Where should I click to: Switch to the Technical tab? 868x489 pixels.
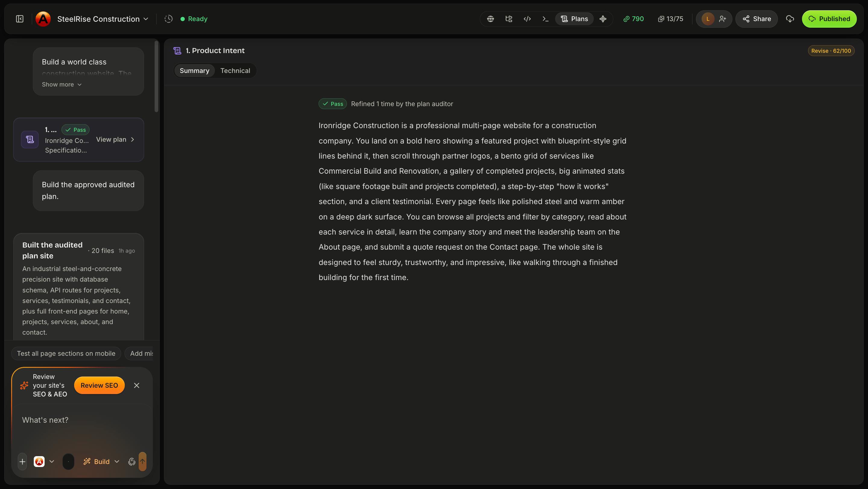pyautogui.click(x=235, y=71)
